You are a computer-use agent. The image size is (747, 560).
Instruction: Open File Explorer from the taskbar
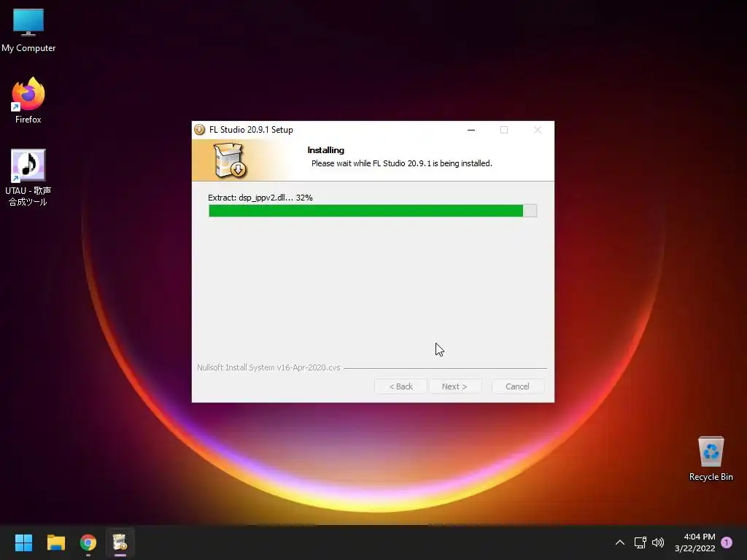click(x=55, y=542)
